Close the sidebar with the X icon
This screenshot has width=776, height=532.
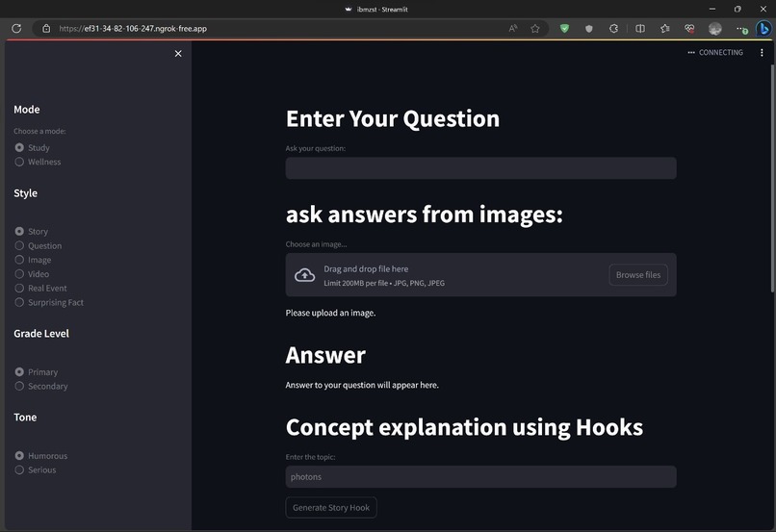point(178,54)
